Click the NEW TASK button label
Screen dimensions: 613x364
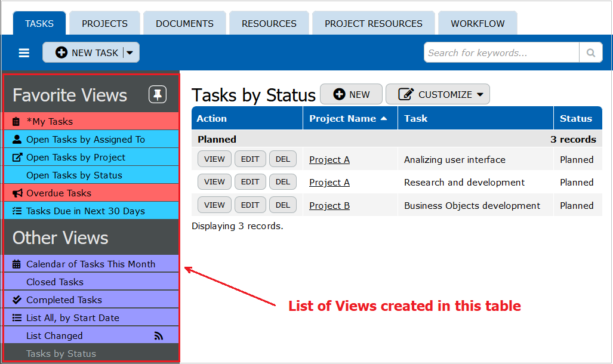[x=95, y=53]
